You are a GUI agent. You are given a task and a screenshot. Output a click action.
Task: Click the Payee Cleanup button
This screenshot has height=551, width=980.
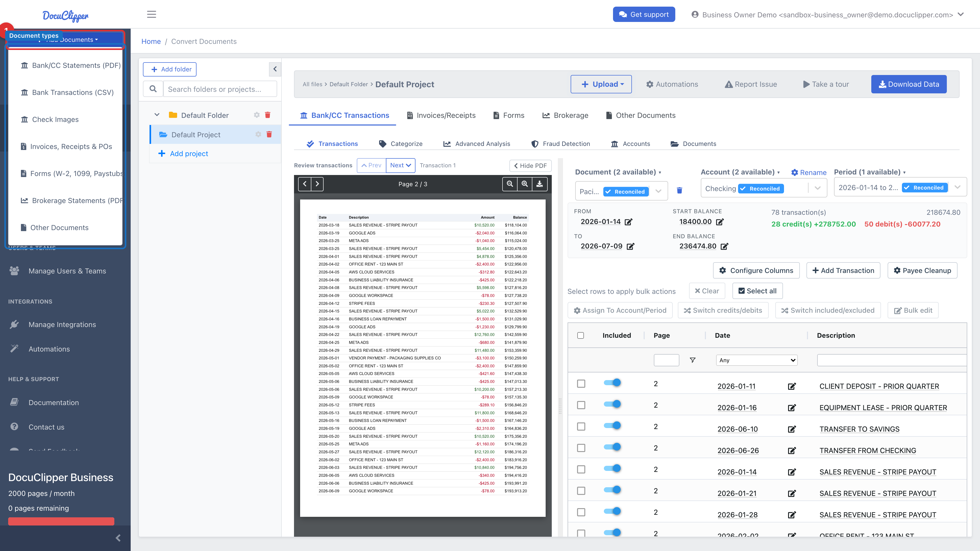click(922, 270)
